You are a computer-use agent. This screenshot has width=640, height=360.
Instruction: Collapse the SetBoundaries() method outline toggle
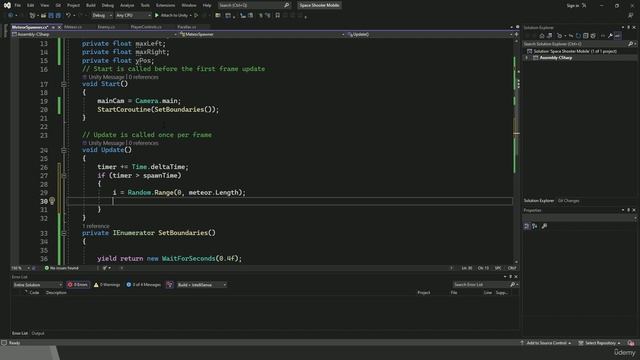click(x=64, y=233)
